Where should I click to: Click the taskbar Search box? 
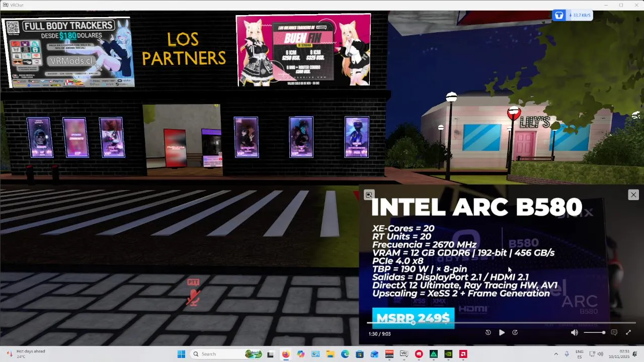point(227,354)
